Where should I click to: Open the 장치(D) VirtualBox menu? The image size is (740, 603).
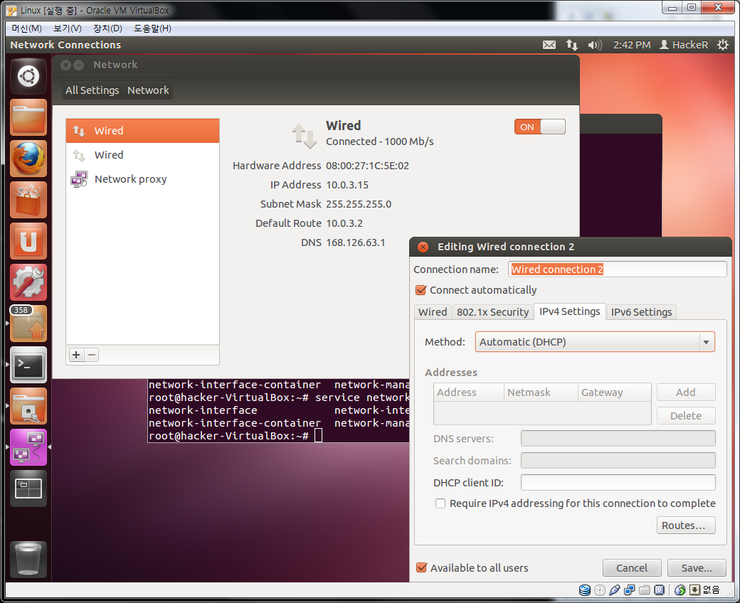108,28
